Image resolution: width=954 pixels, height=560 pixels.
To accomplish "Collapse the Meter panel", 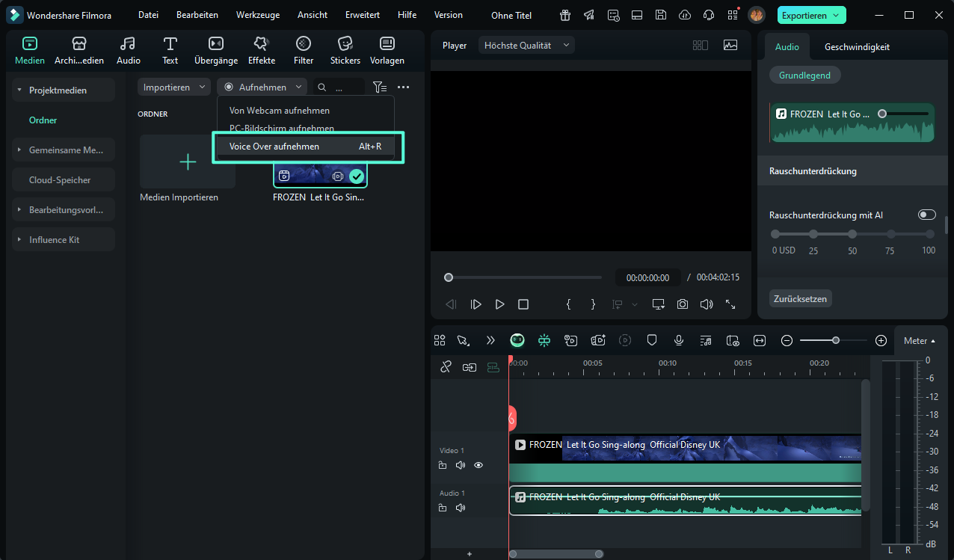I will (920, 341).
